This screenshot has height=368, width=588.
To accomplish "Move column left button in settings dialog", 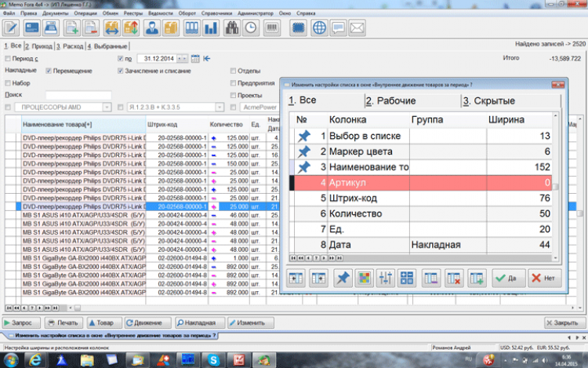I will point(296,278).
